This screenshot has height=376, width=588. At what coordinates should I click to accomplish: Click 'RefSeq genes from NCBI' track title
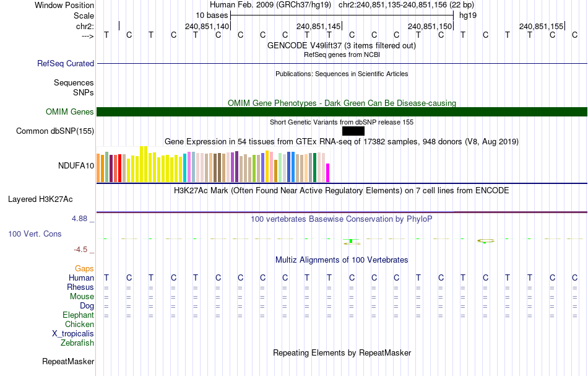pyautogui.click(x=342, y=55)
